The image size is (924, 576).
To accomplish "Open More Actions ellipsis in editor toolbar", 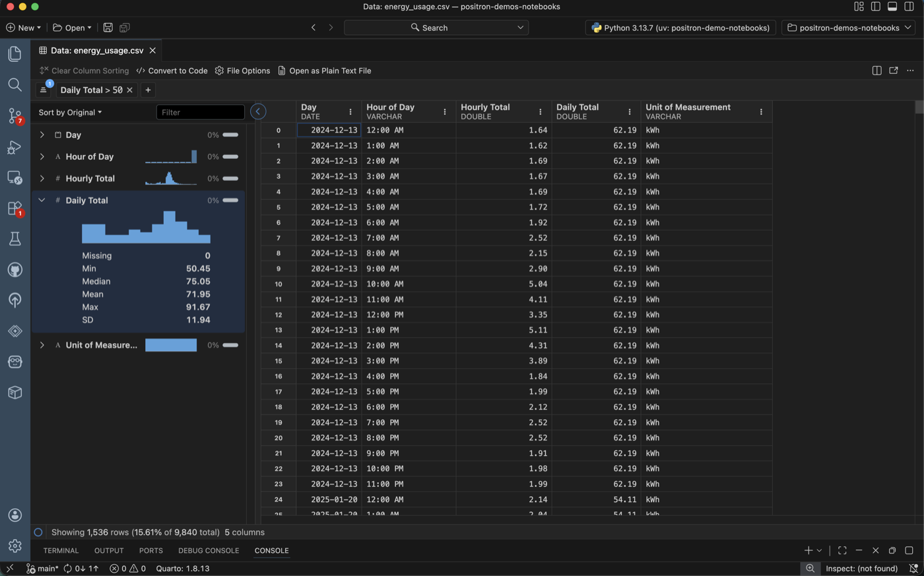I will 910,71.
